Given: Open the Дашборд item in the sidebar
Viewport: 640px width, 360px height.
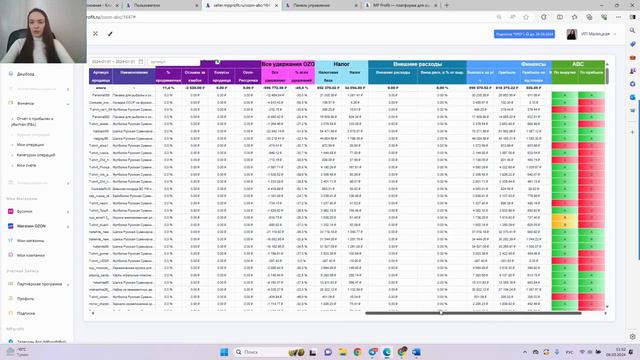Looking at the screenshot, I should [x=25, y=74].
